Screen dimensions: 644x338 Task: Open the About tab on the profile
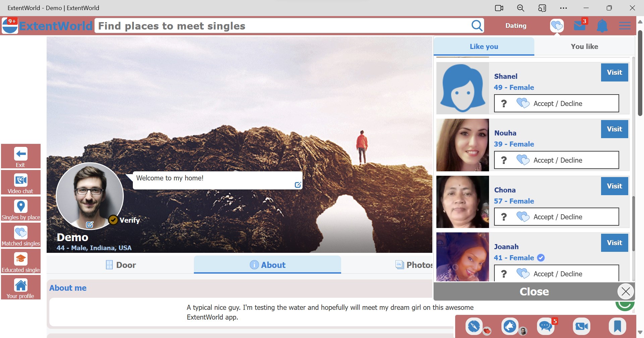(267, 265)
